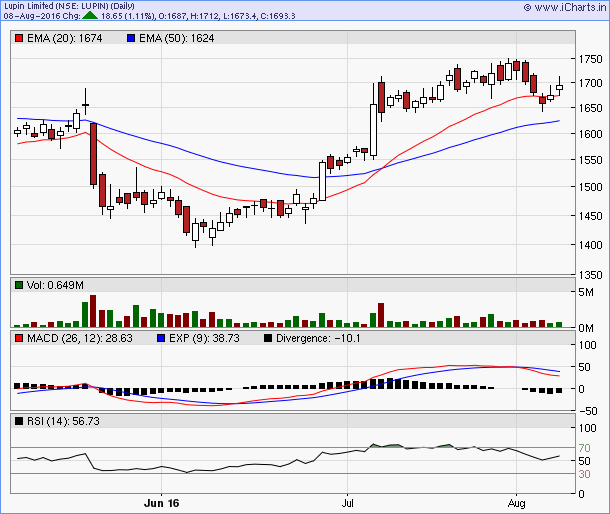
Task: Click the green 70 RSI overbought label
Action: [584, 448]
